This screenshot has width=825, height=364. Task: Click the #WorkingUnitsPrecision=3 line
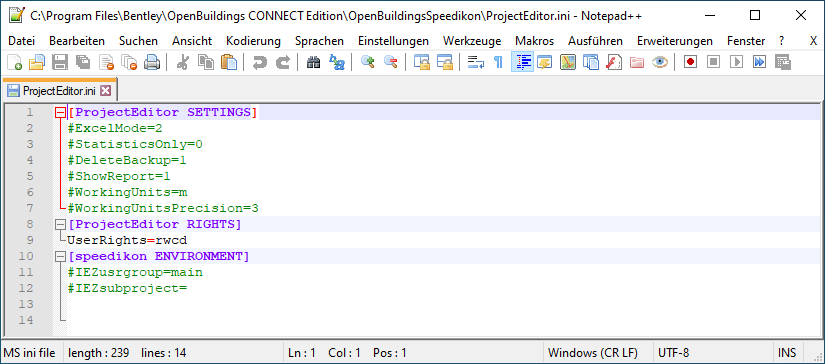(x=163, y=208)
